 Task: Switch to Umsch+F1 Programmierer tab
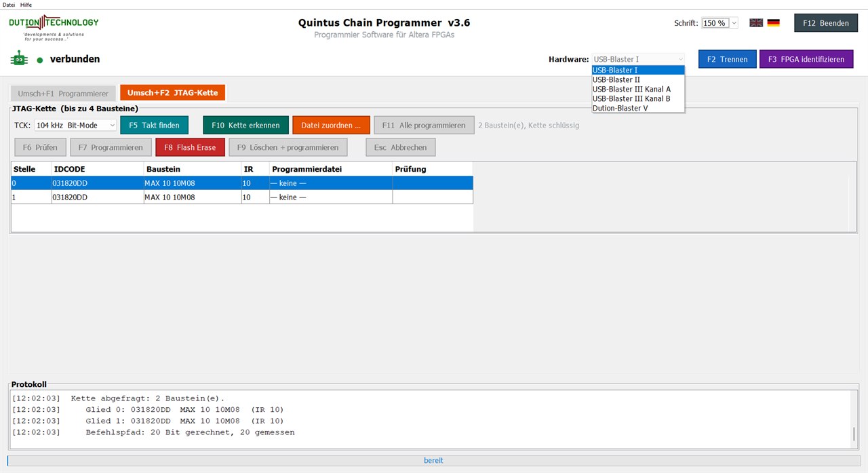[x=63, y=93]
